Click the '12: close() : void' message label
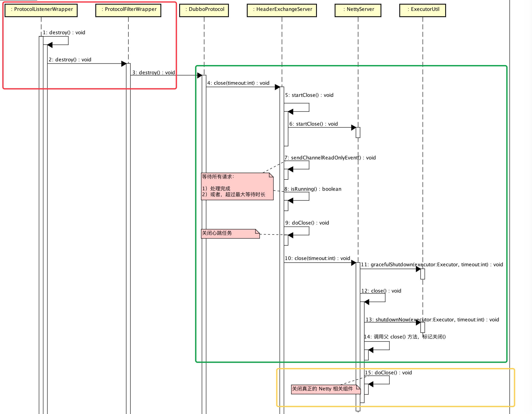This screenshot has width=532, height=414. pos(381,291)
